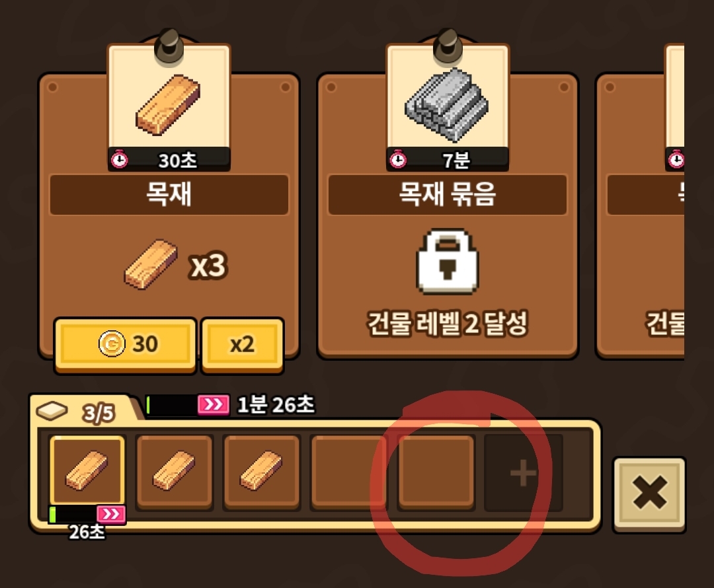Tap the pink speed-up arrows beside 1분 26초
The image size is (714, 588).
(213, 404)
